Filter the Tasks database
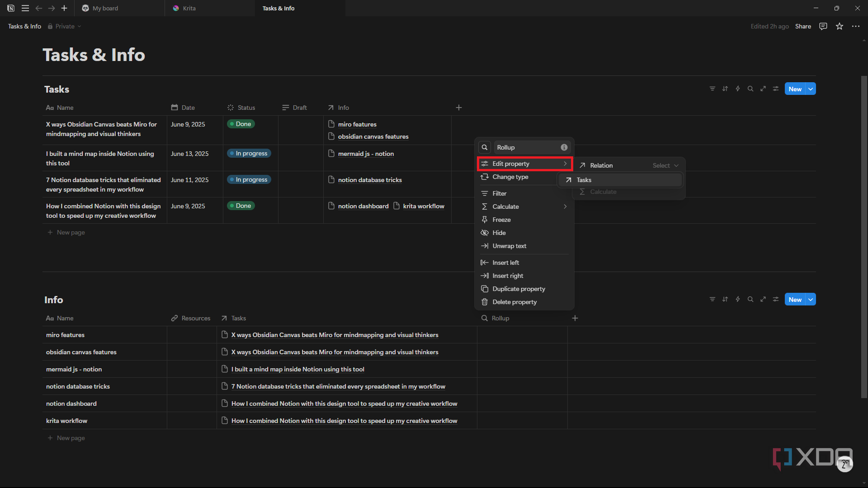The width and height of the screenshot is (868, 488). tap(712, 89)
